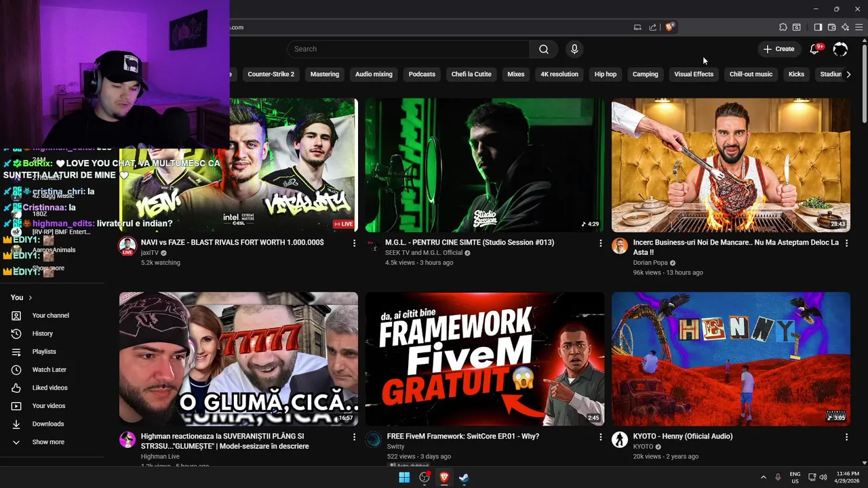
Task: Click the taskbar microphone tray icon
Action: pyautogui.click(x=778, y=477)
